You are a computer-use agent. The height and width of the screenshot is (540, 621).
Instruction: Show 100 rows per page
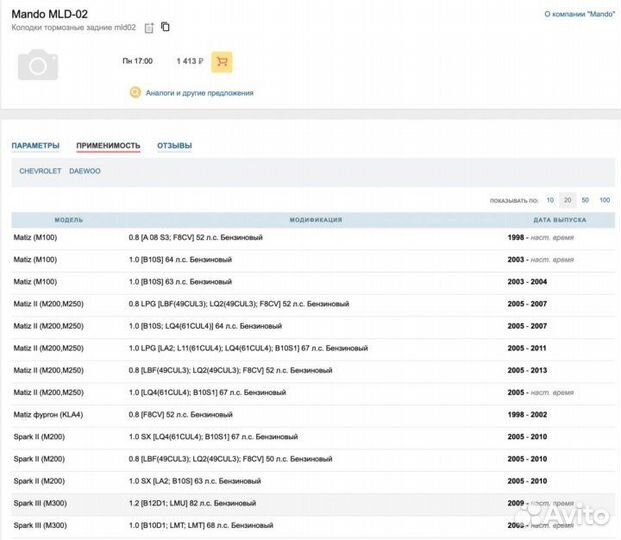pos(604,200)
